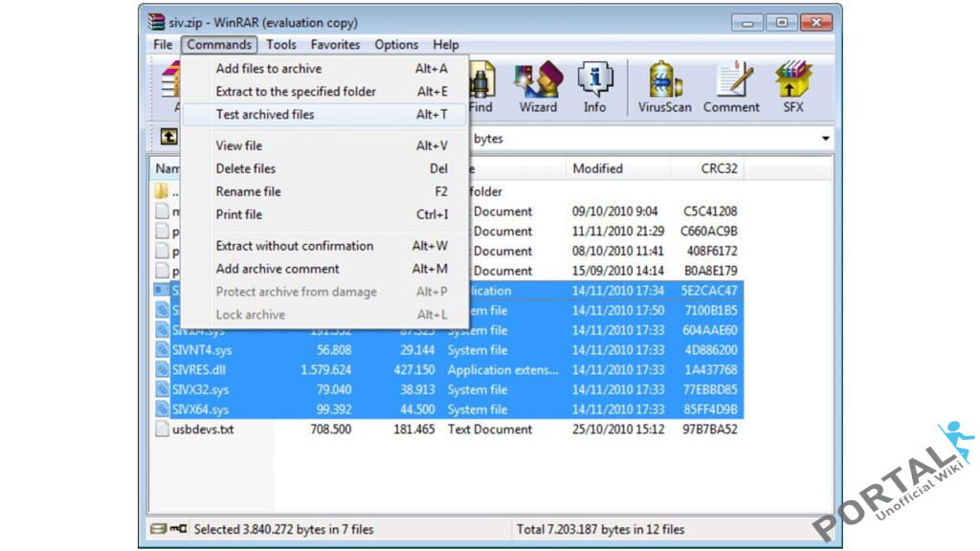The width and height of the screenshot is (980, 551).
Task: Select the usbdevs.txt file name
Action: point(203,430)
